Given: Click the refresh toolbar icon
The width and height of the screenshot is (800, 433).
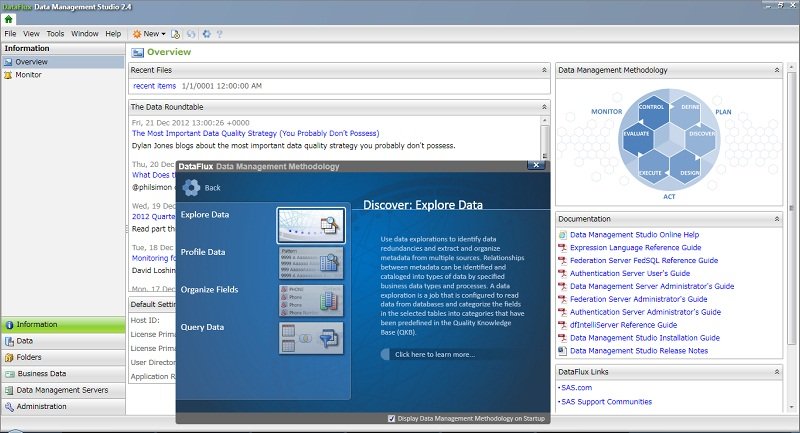Looking at the screenshot, I should coord(191,34).
